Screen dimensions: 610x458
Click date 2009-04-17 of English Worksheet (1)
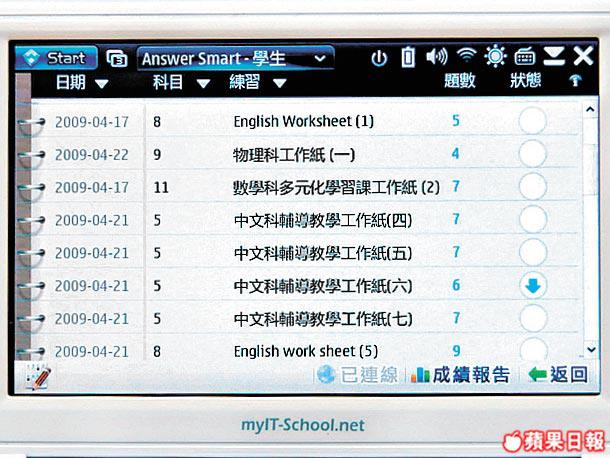pyautogui.click(x=92, y=122)
